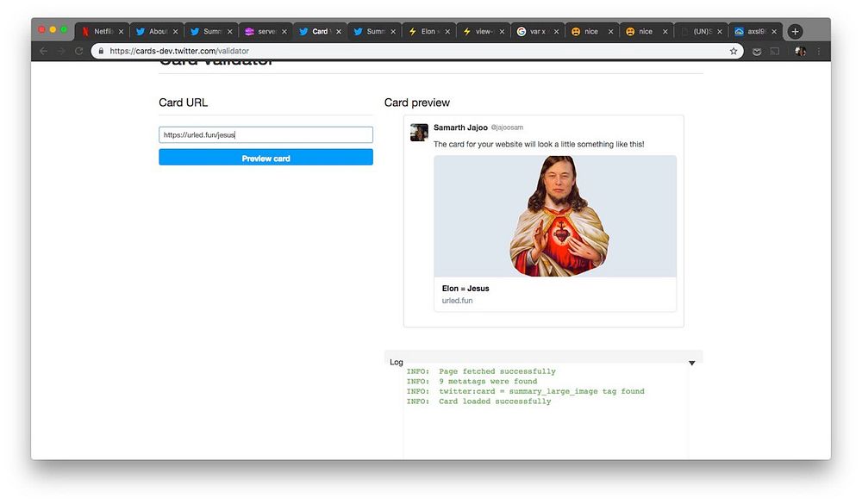Click Samarth Jajoo's avatar picture
862x504 pixels.
coord(419,133)
